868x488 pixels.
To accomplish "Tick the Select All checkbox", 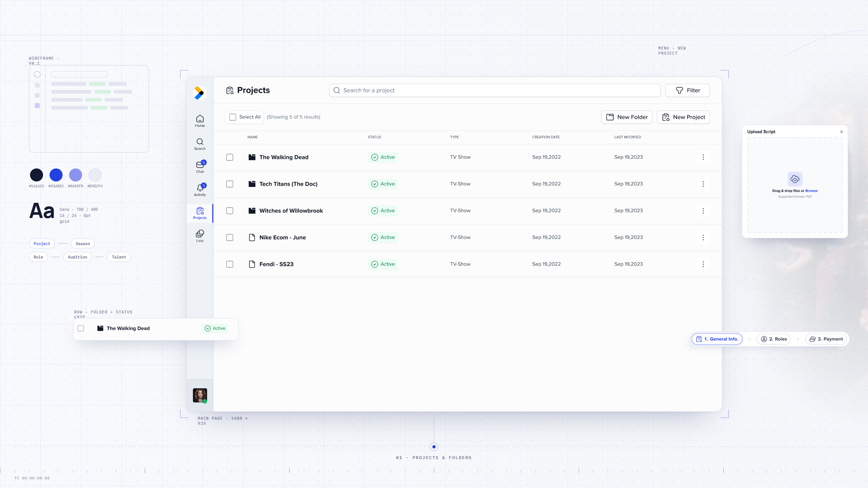I will pos(233,117).
